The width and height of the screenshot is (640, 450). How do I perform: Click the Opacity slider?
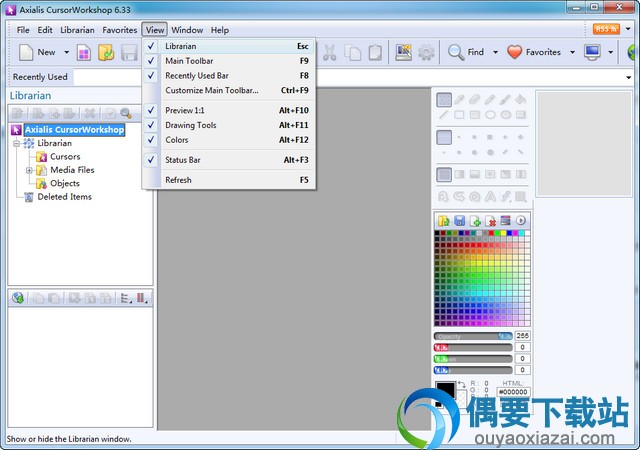tap(473, 336)
